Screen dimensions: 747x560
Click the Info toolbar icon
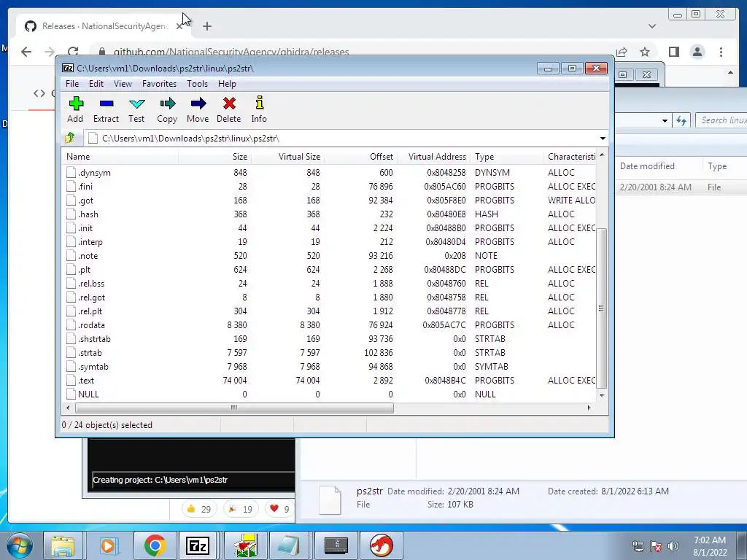(259, 109)
